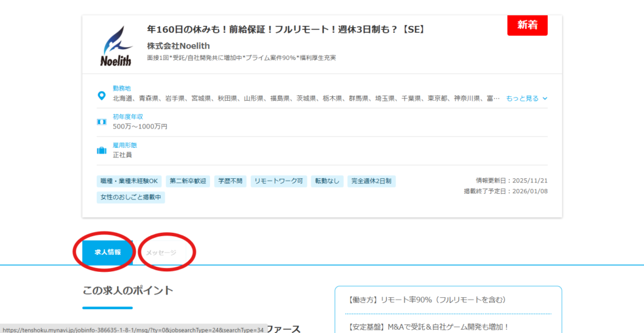The width and height of the screenshot is (644, 333).
Task: Select the 職種・業種未経験OK tag
Action: [x=130, y=181]
